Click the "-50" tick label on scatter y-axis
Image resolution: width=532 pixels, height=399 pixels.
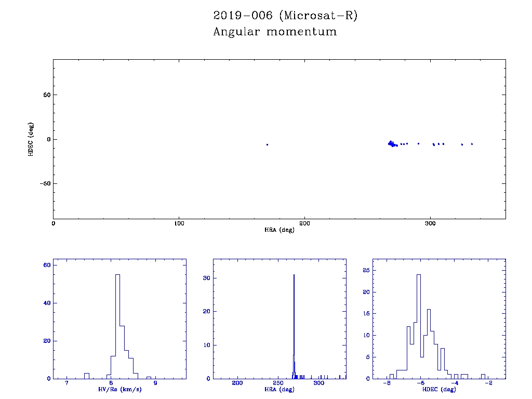pyautogui.click(x=44, y=184)
